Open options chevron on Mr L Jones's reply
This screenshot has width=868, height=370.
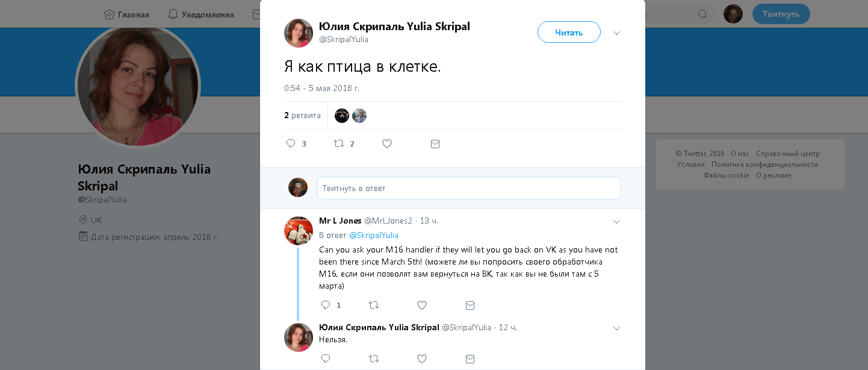click(x=616, y=222)
